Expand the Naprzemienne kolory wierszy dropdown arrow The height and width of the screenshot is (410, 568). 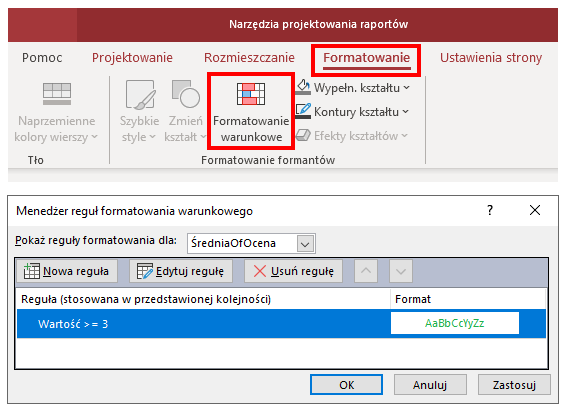(95, 137)
